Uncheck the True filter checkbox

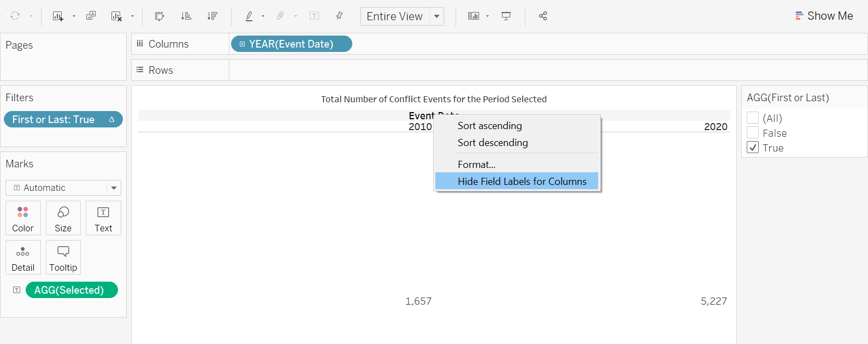753,148
